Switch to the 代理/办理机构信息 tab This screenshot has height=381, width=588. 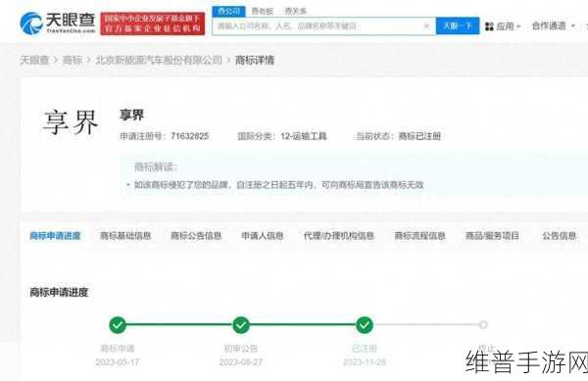(x=339, y=236)
